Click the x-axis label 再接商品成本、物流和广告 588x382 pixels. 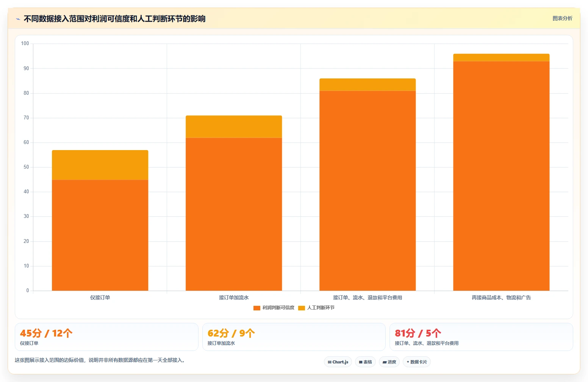point(501,298)
